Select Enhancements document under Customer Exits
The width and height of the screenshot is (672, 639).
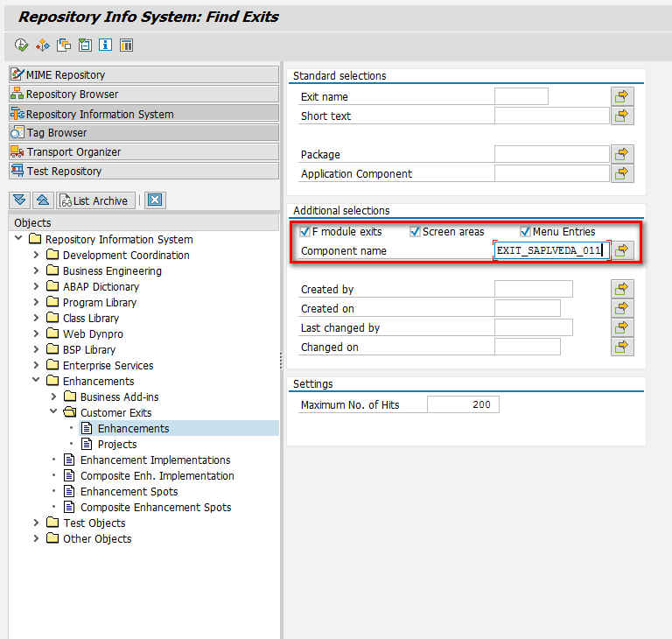[x=133, y=428]
